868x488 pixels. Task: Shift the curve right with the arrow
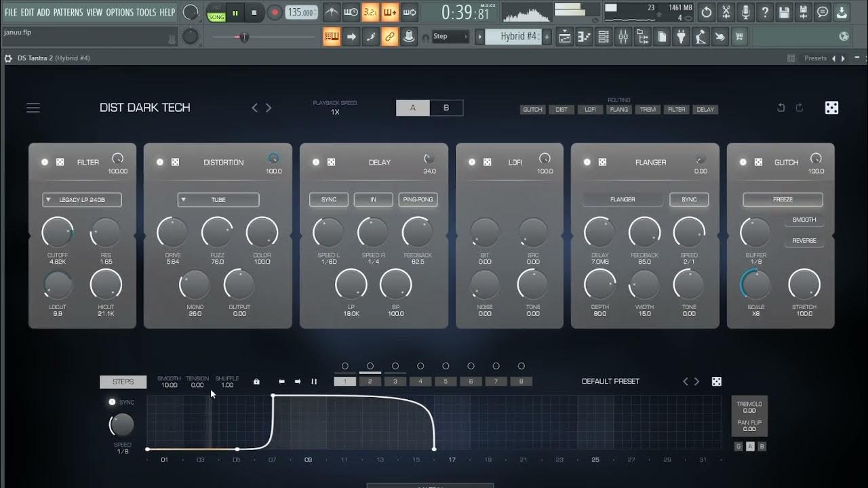pos(298,382)
